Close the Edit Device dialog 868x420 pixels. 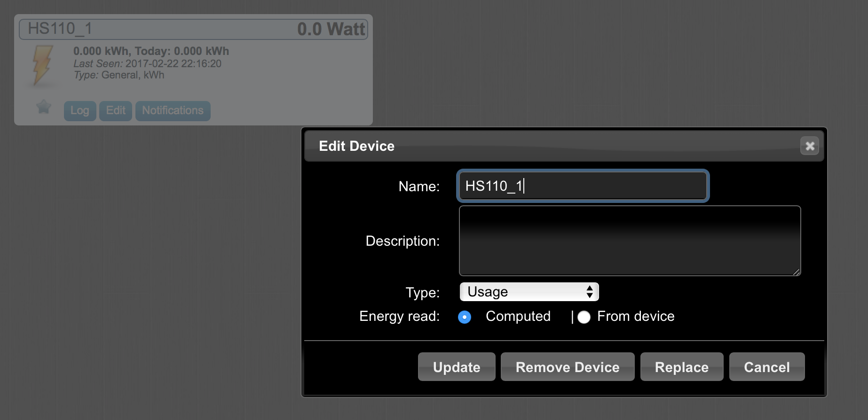[x=810, y=146]
